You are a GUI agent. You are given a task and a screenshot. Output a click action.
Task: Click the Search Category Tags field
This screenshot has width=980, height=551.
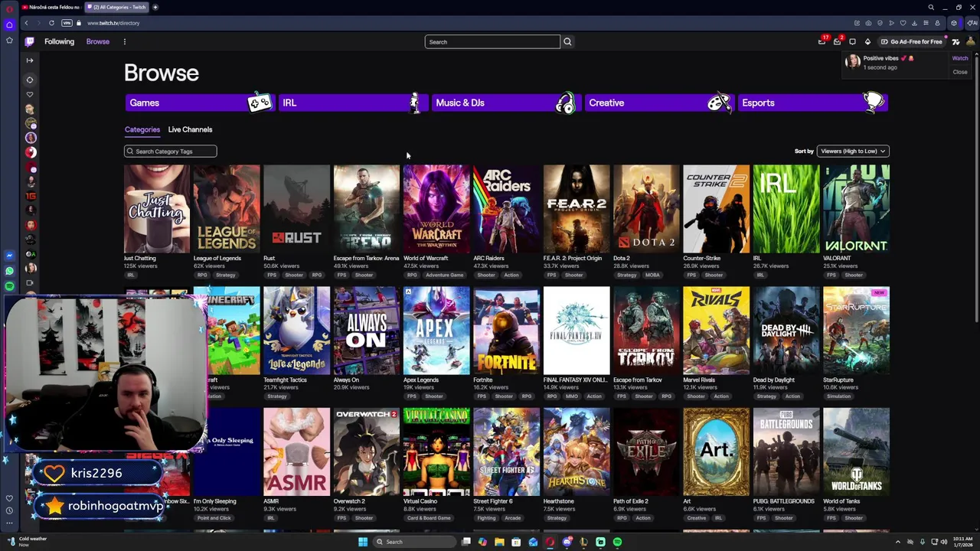tap(171, 151)
